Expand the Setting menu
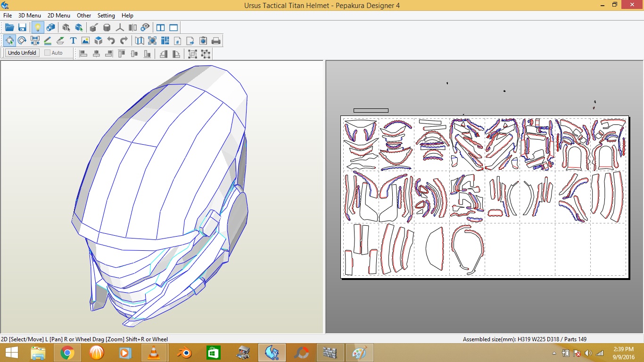Screen dimensions: 644x362 pyautogui.click(x=106, y=16)
